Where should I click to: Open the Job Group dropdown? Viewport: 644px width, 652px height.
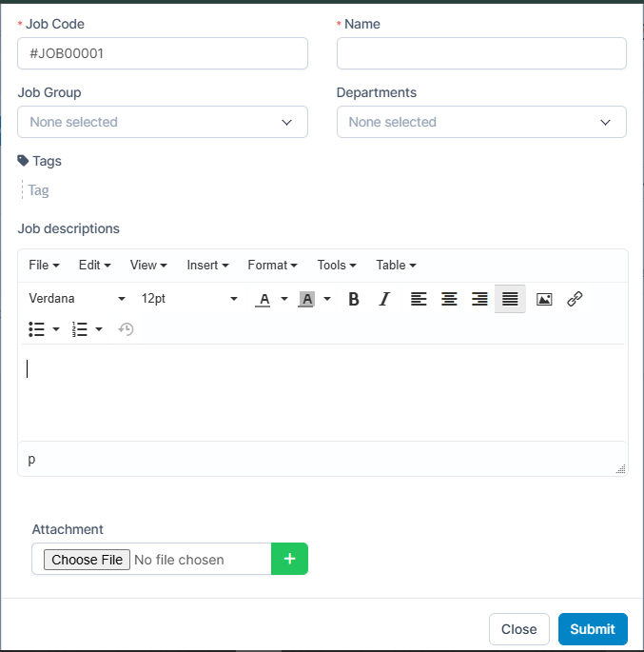coord(163,122)
